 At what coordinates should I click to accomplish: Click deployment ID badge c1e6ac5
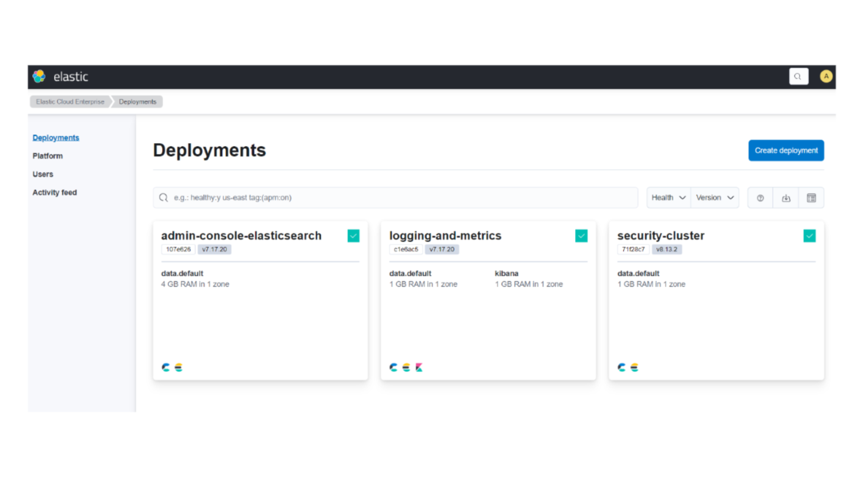point(406,249)
